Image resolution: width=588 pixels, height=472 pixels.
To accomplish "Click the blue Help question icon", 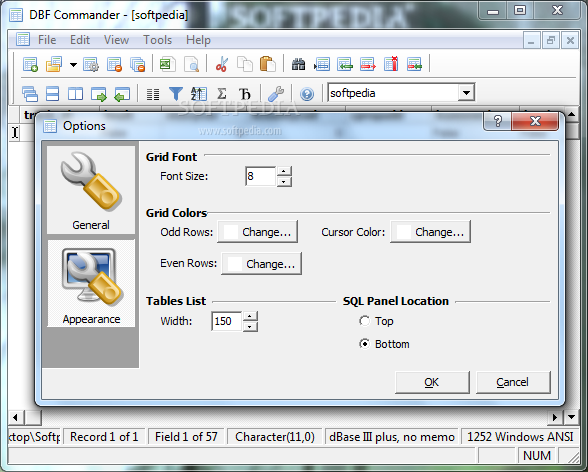I will tap(307, 94).
